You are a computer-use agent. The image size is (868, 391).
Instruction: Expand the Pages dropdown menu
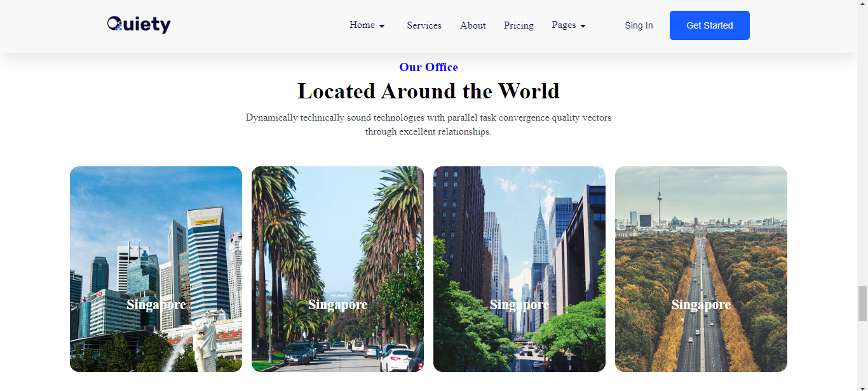569,25
